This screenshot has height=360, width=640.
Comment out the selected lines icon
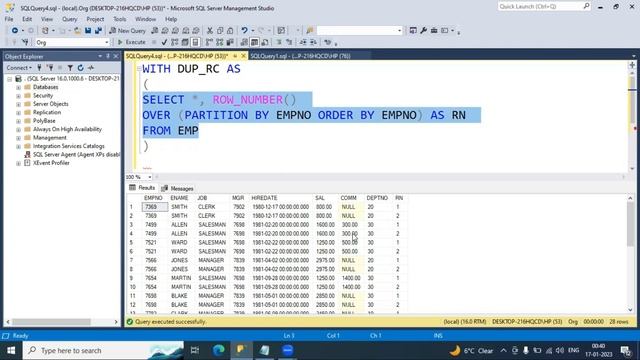click(279, 42)
